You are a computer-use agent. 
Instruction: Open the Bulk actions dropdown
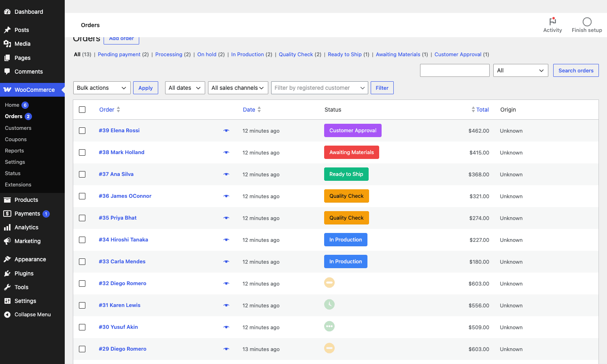coord(102,88)
